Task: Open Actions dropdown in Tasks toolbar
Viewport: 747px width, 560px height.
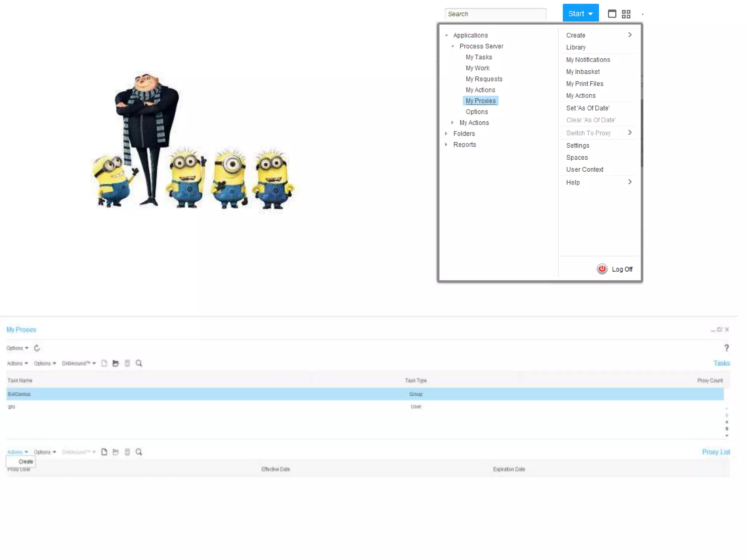Action: [x=17, y=363]
